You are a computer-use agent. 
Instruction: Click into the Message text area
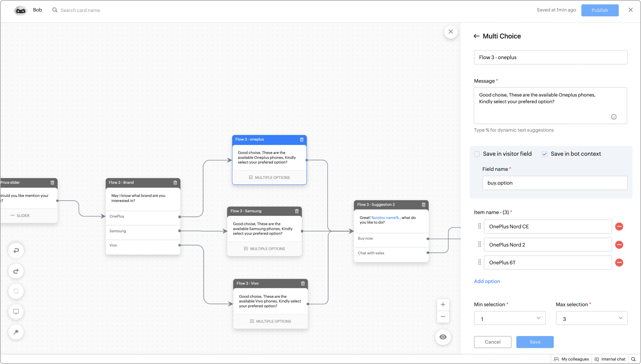click(x=550, y=106)
